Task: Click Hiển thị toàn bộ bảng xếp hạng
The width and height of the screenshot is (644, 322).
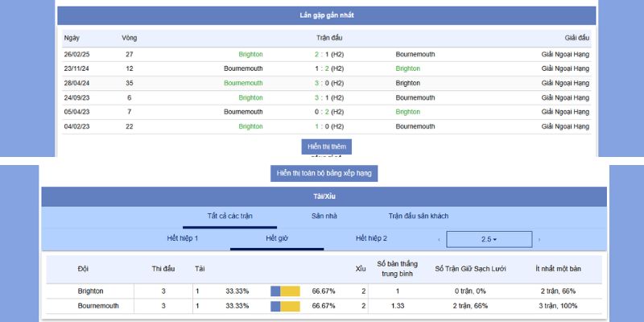Action: tap(325, 173)
